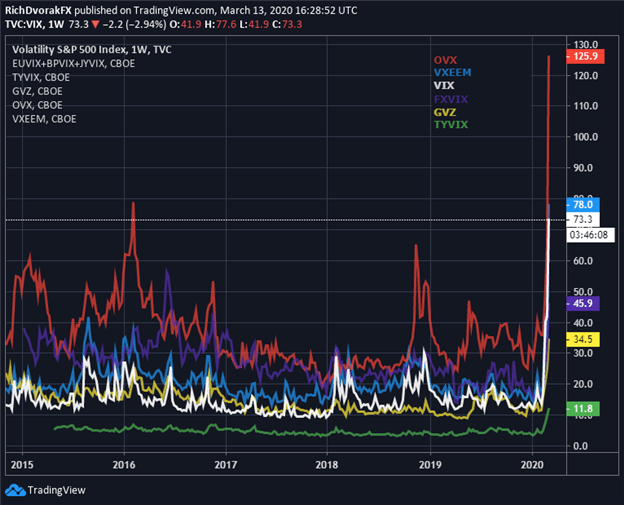The image size is (624, 505).
Task: Click the RichDvorakFX author name
Action: coord(38,10)
